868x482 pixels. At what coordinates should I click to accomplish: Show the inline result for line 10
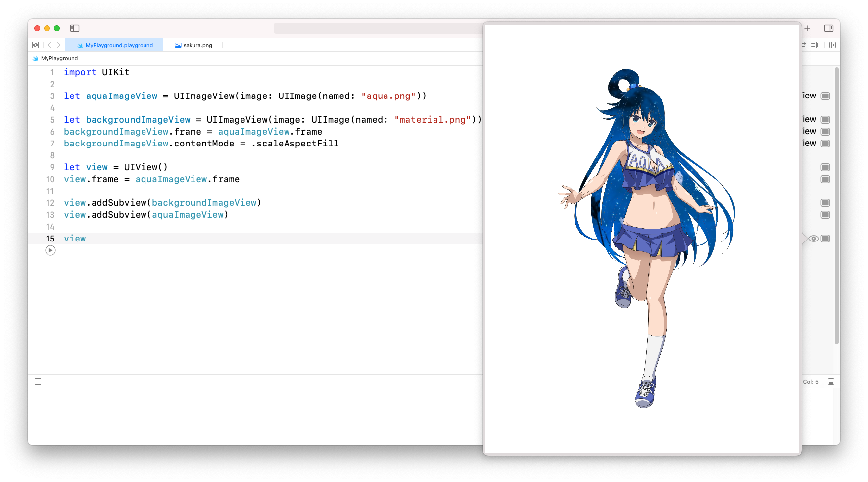[x=825, y=179]
